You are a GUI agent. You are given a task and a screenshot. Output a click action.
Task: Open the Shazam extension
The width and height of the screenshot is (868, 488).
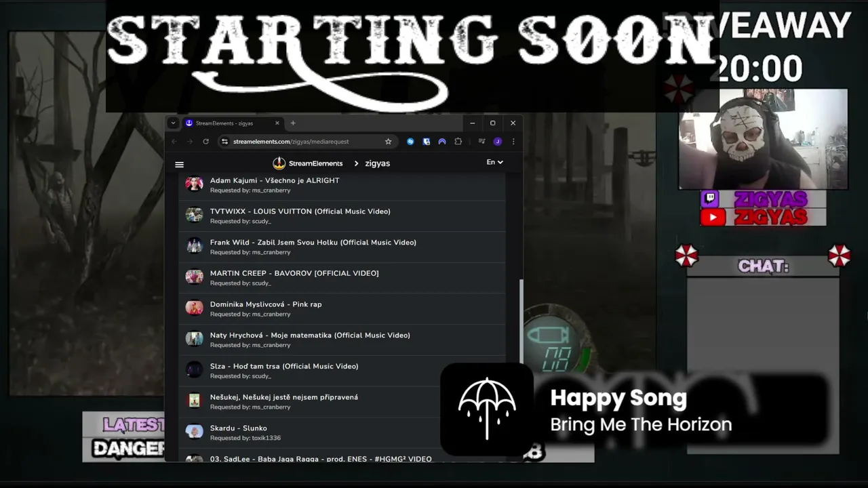click(x=410, y=142)
